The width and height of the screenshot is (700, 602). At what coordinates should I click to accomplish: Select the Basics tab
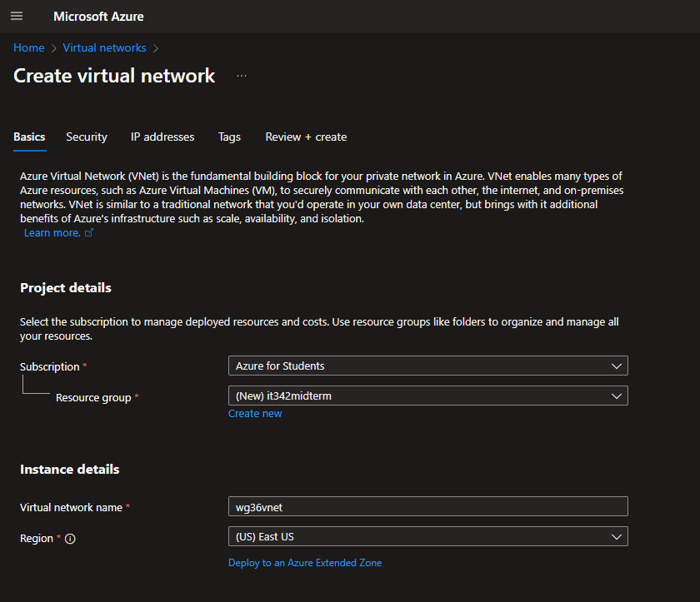[x=29, y=137]
